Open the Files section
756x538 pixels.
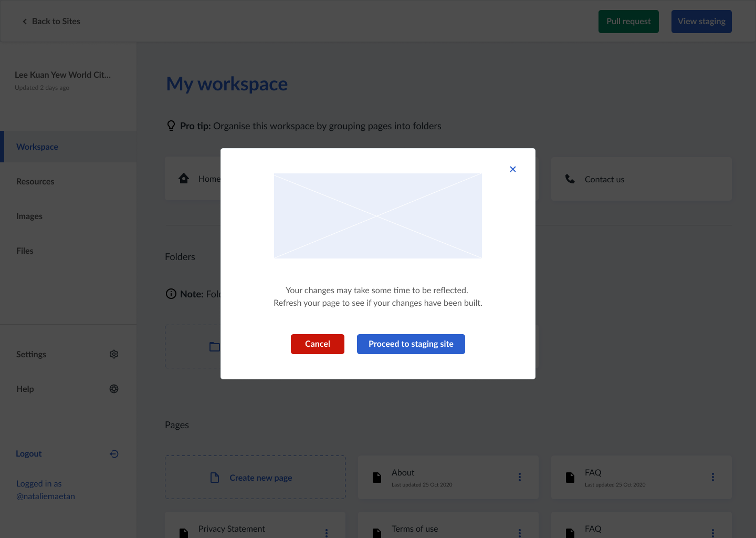(x=25, y=251)
